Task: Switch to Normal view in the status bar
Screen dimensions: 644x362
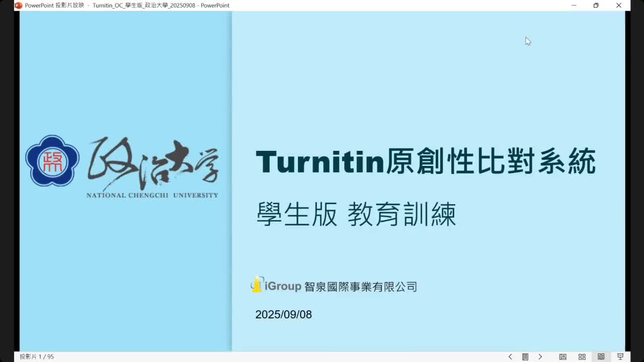Action: pyautogui.click(x=563, y=357)
